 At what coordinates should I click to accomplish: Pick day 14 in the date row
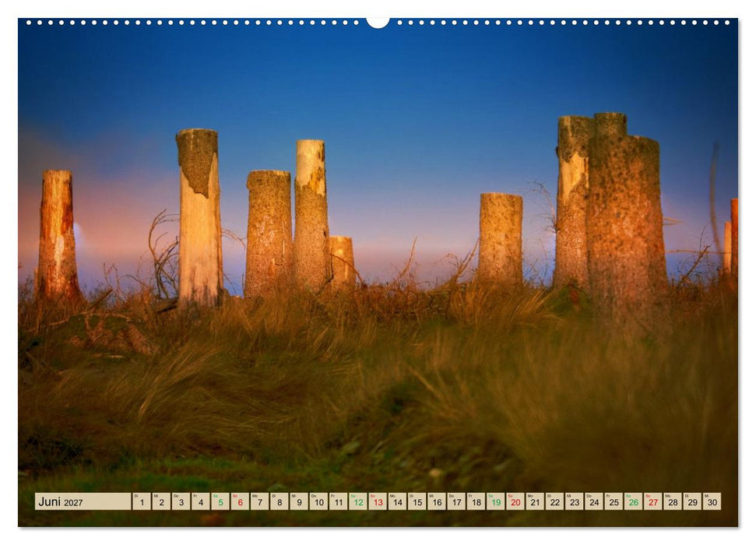tap(397, 501)
